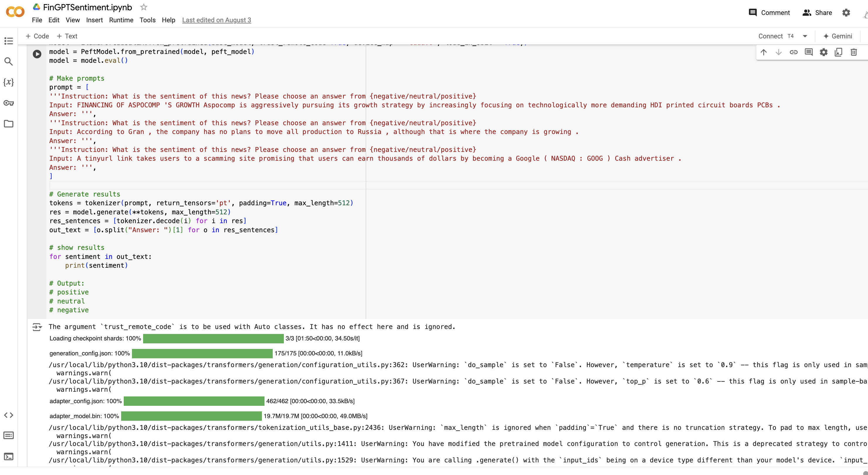Toggle cell output view options
868x475 pixels.
tap(37, 327)
